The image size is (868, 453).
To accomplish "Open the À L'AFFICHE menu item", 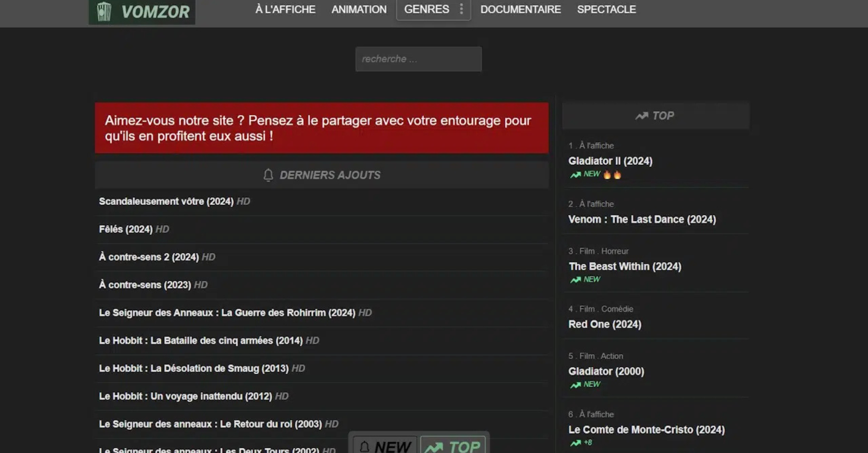I will click(285, 9).
